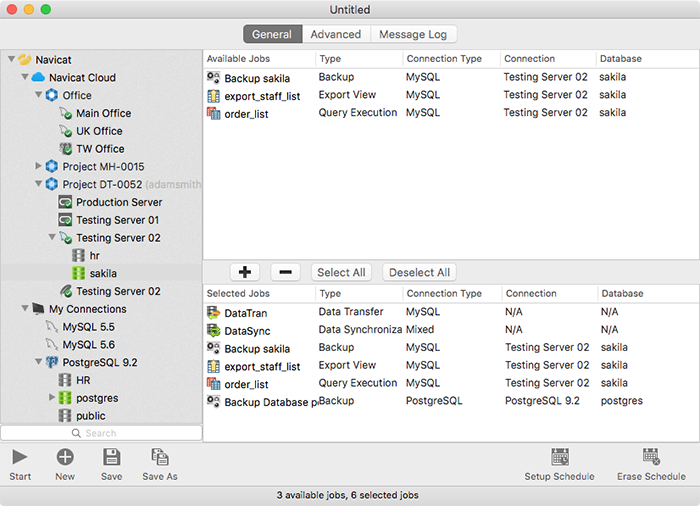The image size is (700, 506).
Task: Collapse the Navicat Cloud node
Action: pyautogui.click(x=25, y=77)
